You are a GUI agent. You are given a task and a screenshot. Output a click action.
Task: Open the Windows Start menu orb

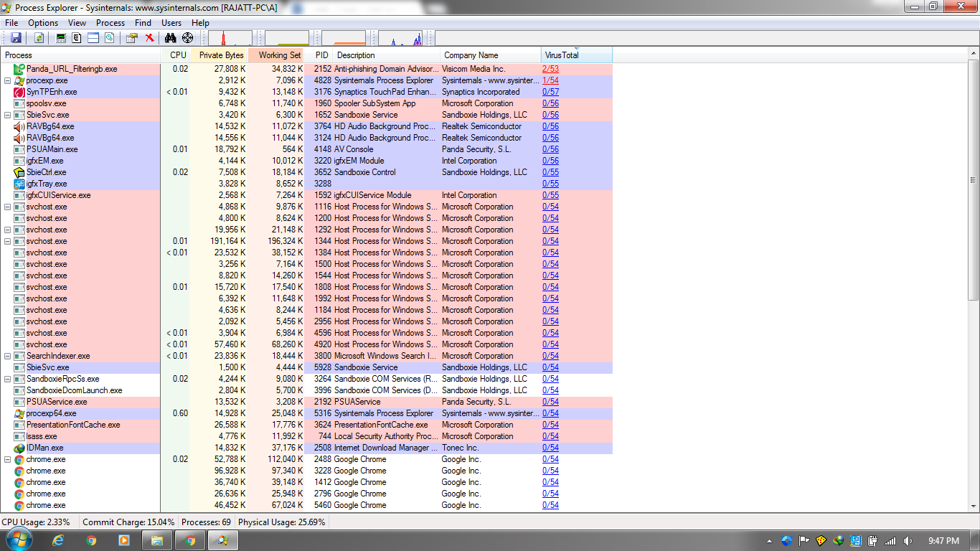click(19, 540)
